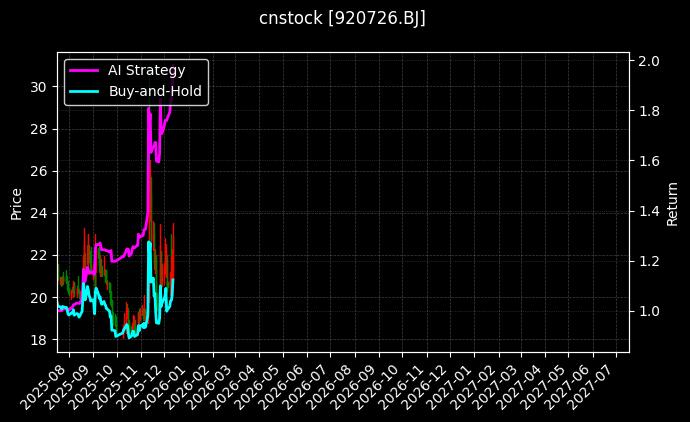
Task: Click the cyan line swatch in legend
Action: coord(83,91)
